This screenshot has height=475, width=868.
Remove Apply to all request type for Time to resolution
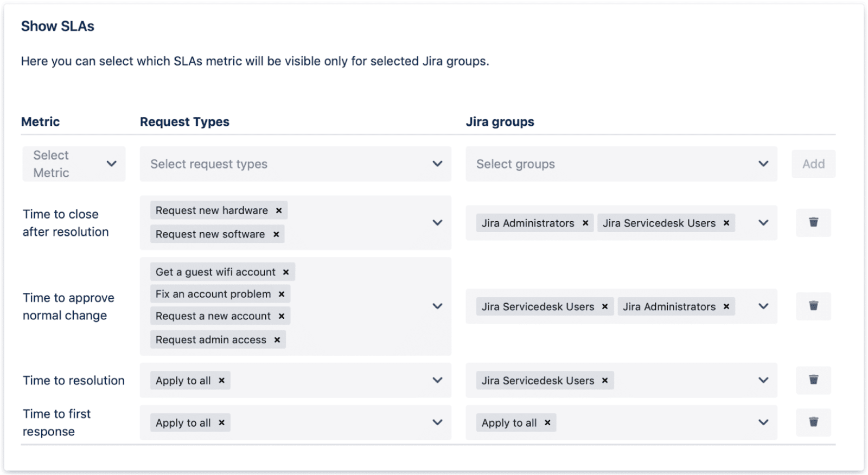point(221,381)
